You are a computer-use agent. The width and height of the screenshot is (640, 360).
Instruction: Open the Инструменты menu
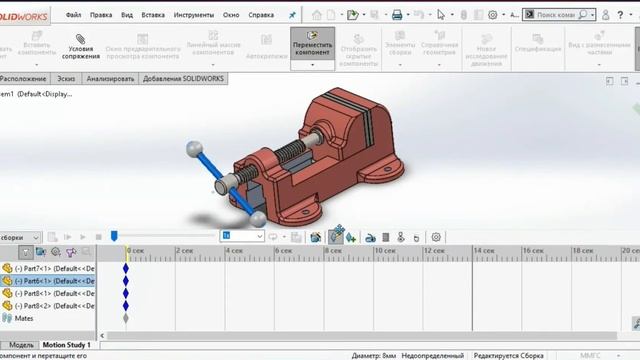pyautogui.click(x=194, y=15)
